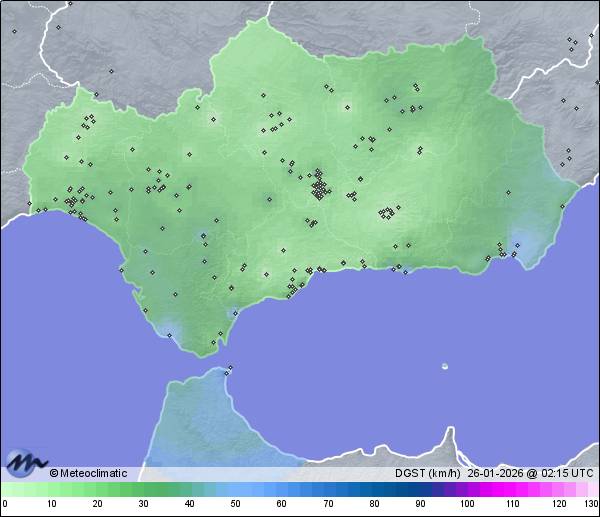Select the dense station cluster in the map center
The height and width of the screenshot is (517, 600).
319,186
